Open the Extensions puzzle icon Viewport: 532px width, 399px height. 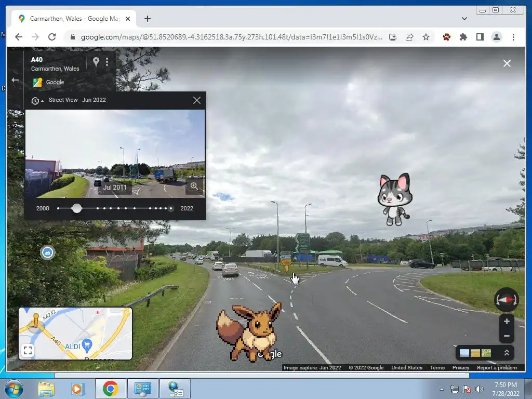pos(463,37)
